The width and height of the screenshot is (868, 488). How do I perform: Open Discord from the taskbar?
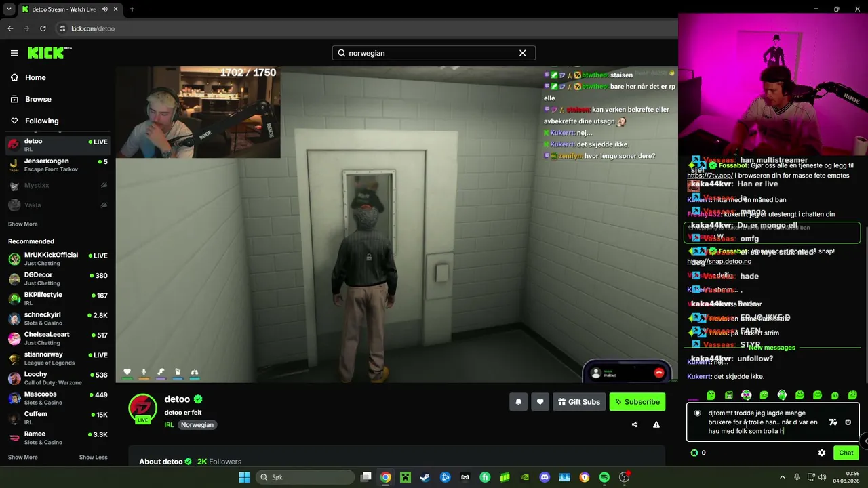[545, 477]
